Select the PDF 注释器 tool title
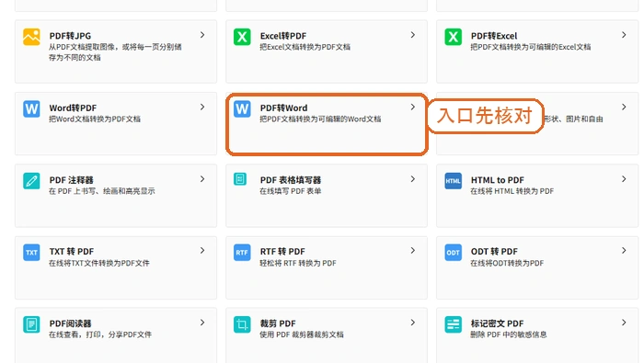Image resolution: width=644 pixels, height=363 pixels. click(x=72, y=179)
